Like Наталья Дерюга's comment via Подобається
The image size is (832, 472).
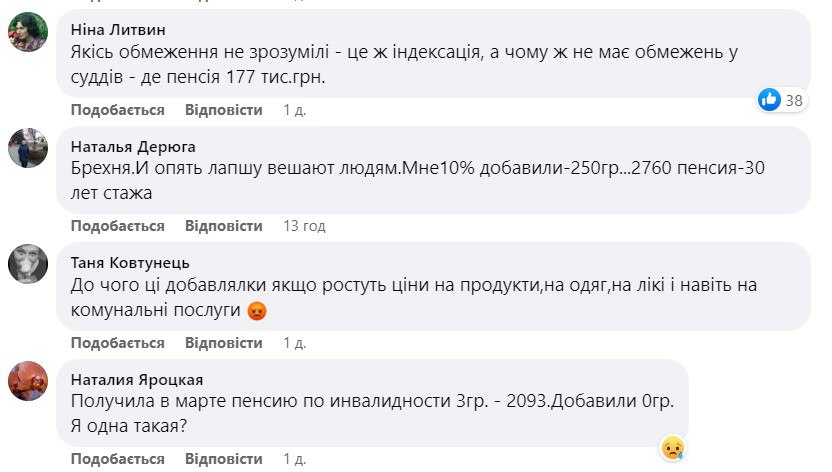tap(118, 226)
